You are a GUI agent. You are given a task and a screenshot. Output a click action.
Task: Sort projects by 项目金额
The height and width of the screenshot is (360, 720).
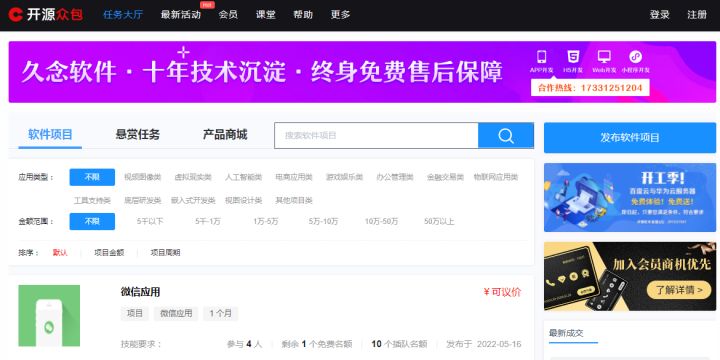(x=109, y=253)
